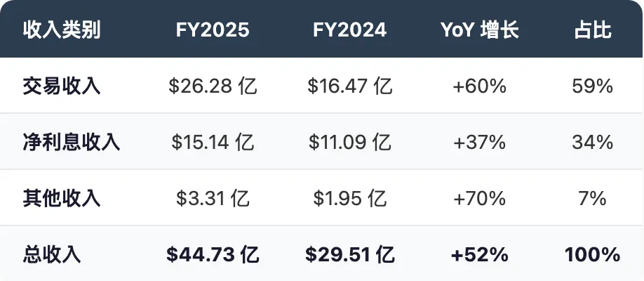This screenshot has height=281, width=644.
Task: Click the FY2025 column header
Action: 213,30
